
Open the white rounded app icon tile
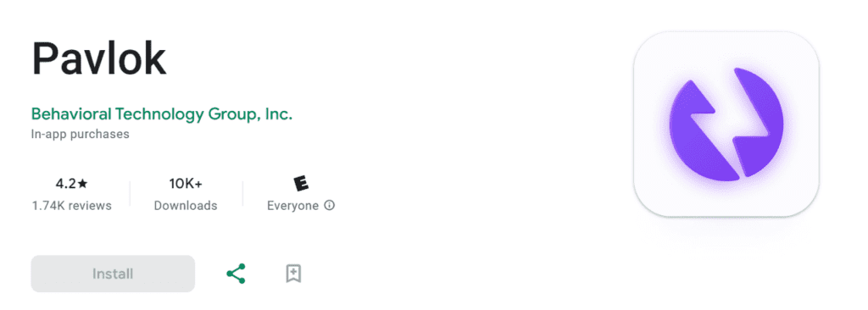pyautogui.click(x=726, y=124)
